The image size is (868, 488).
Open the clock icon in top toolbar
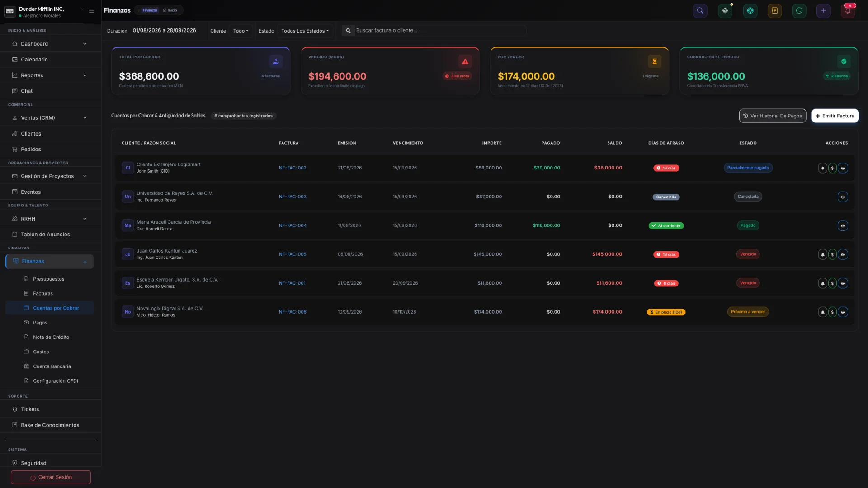pos(799,11)
